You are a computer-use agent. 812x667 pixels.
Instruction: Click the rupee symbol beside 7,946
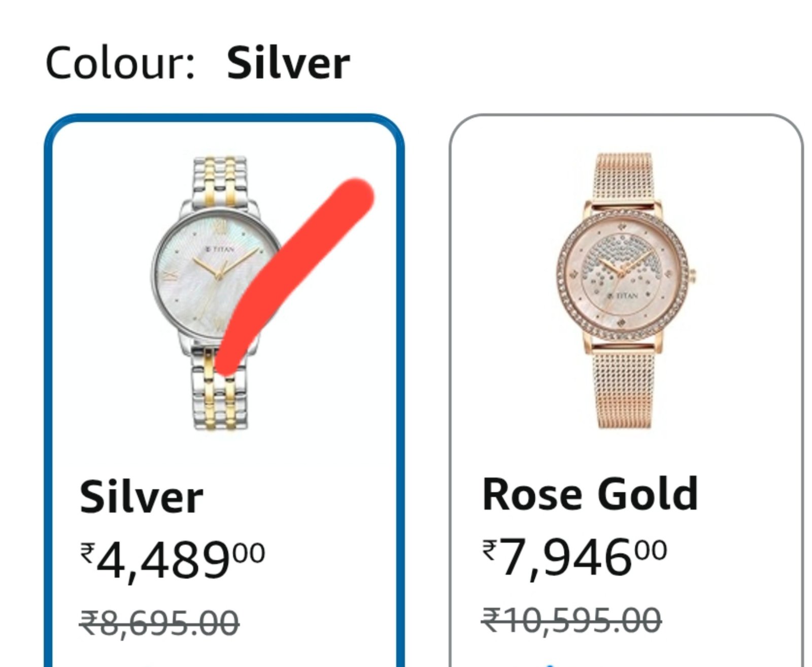tap(490, 550)
